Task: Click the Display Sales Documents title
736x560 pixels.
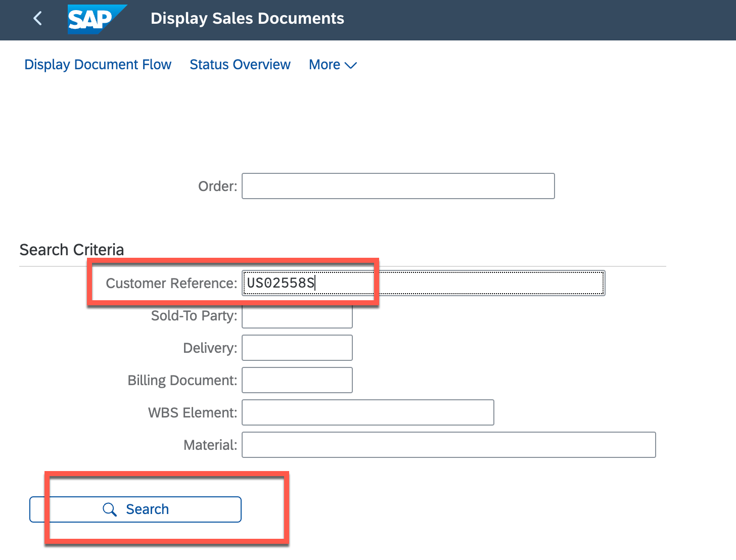Action: [247, 19]
